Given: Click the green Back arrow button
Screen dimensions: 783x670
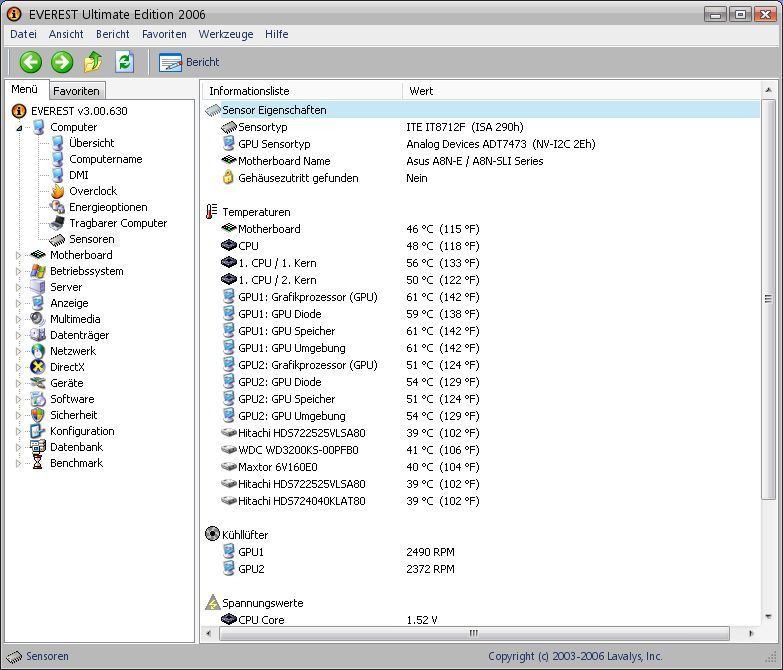Looking at the screenshot, I should (30, 62).
